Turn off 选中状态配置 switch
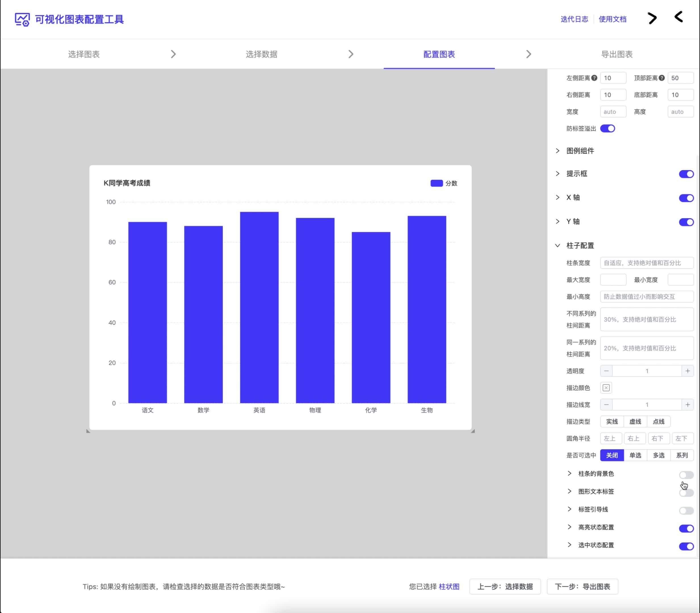 686,546
